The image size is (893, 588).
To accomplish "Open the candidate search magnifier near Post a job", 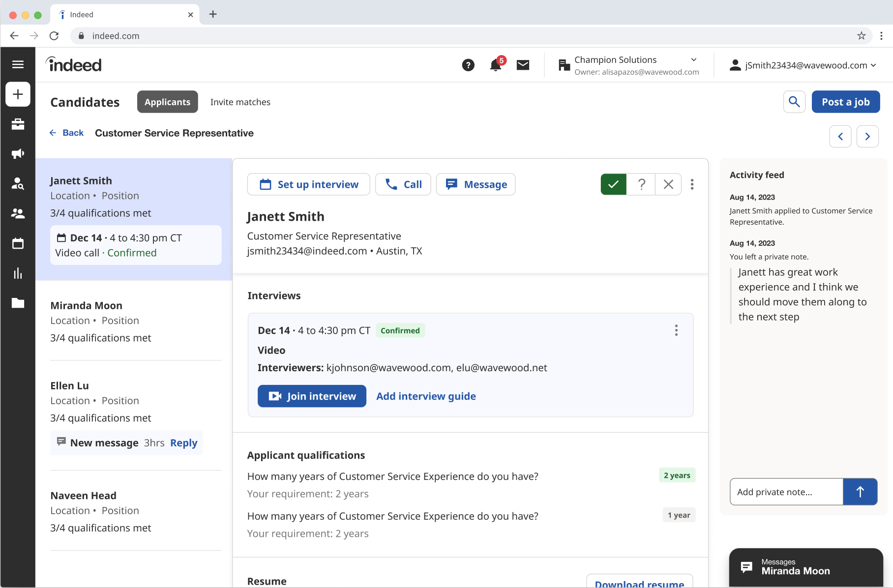I will pyautogui.click(x=794, y=102).
